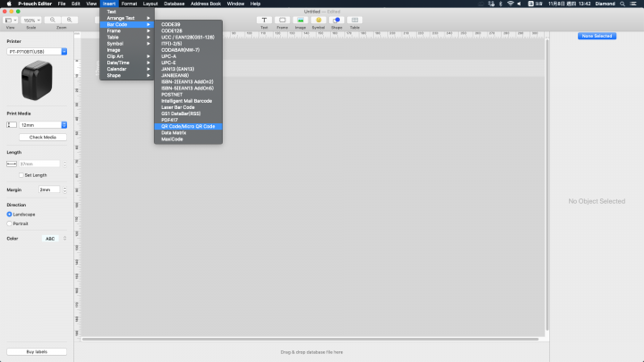Click the Check Media button

43,137
